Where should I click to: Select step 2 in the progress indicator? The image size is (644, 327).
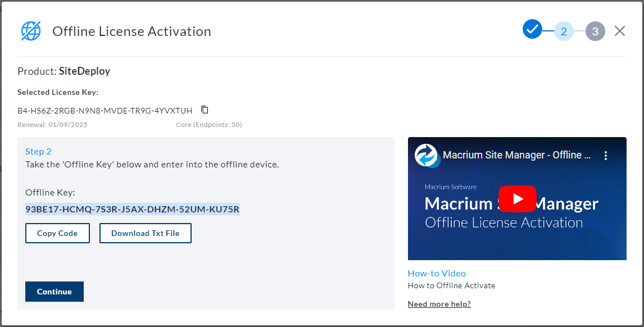tap(564, 31)
